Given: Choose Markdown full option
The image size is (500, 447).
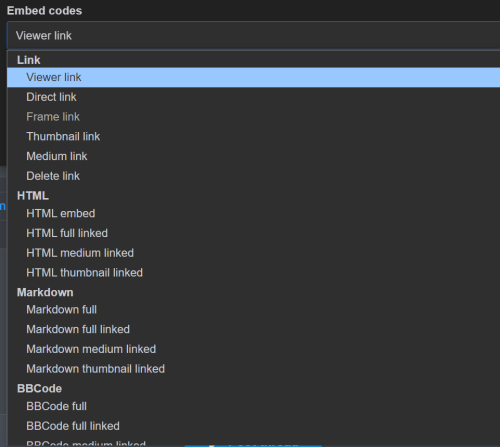Looking at the screenshot, I should coord(253,310).
